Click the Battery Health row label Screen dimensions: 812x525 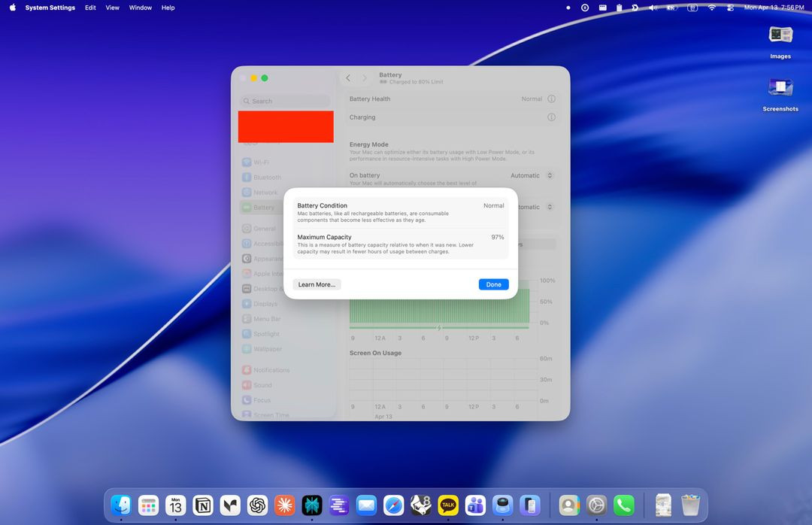tap(370, 99)
